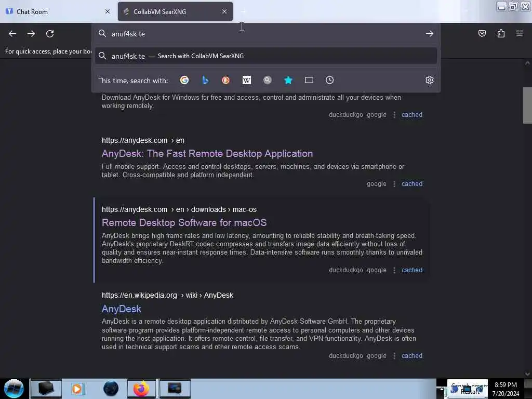This screenshot has width=532, height=399.
Task: Click the Go arrow in the address bar
Action: tap(430, 34)
